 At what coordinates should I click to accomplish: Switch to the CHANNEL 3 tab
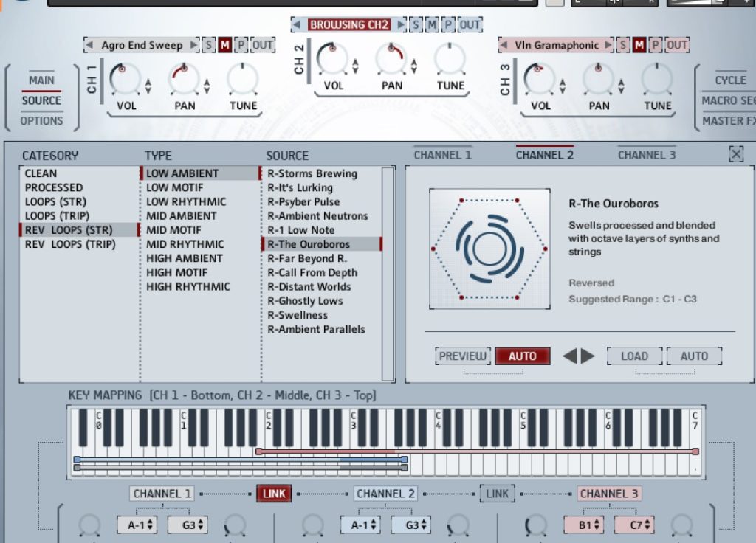(x=646, y=155)
